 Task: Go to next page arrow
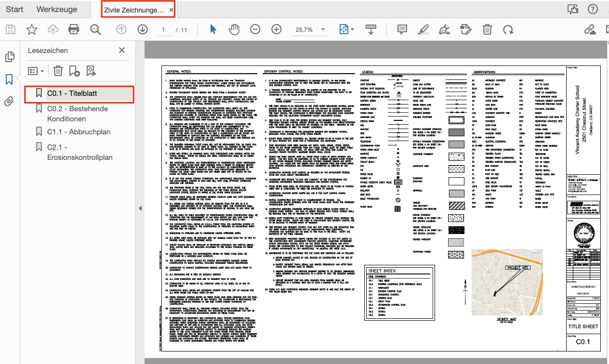point(143,30)
